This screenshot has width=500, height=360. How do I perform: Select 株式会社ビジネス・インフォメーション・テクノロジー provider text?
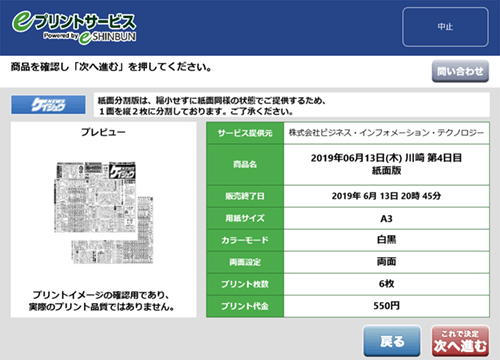click(386, 133)
